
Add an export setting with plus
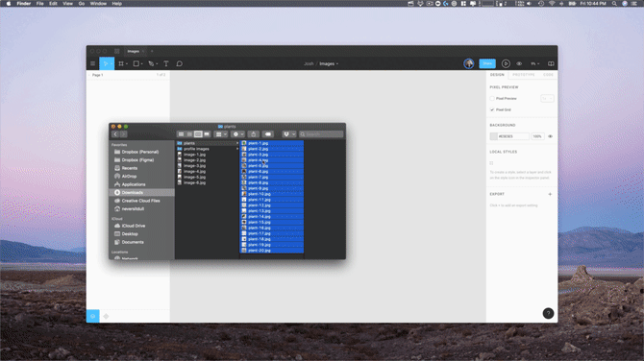tap(550, 194)
